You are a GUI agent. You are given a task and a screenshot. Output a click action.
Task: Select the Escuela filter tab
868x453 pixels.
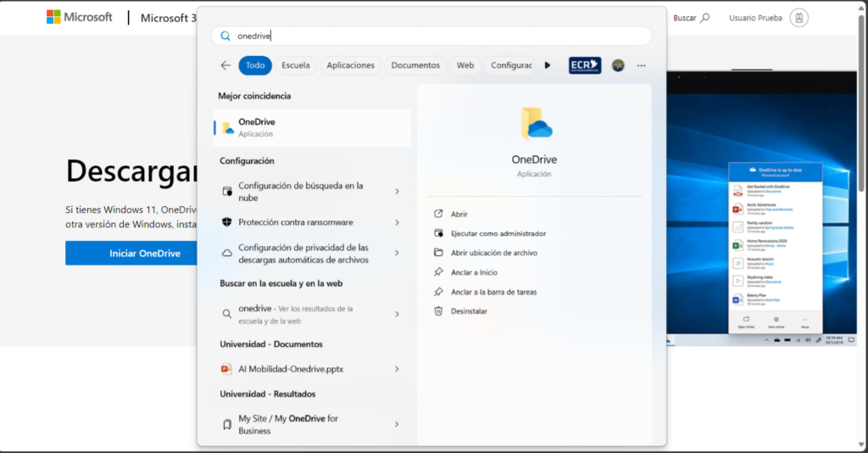(295, 65)
